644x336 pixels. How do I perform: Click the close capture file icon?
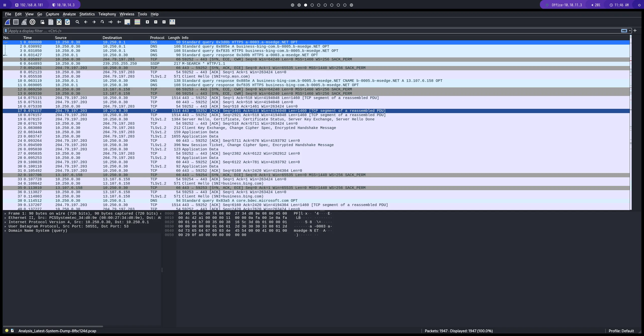59,22
